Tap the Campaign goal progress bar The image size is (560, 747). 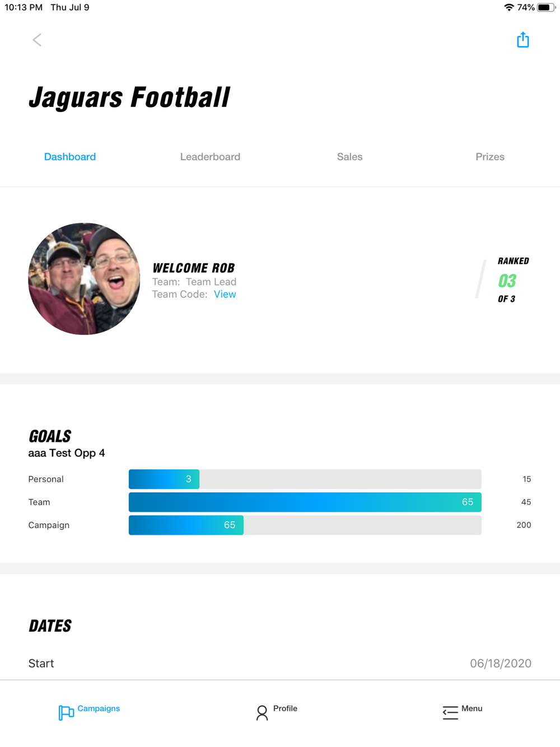coord(305,525)
